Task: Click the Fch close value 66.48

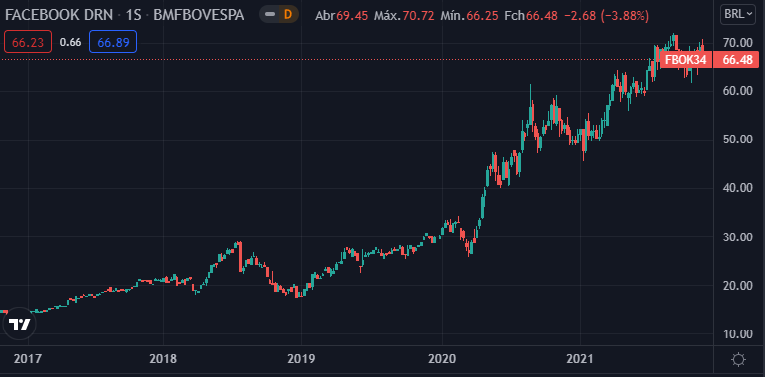Action: click(x=542, y=16)
